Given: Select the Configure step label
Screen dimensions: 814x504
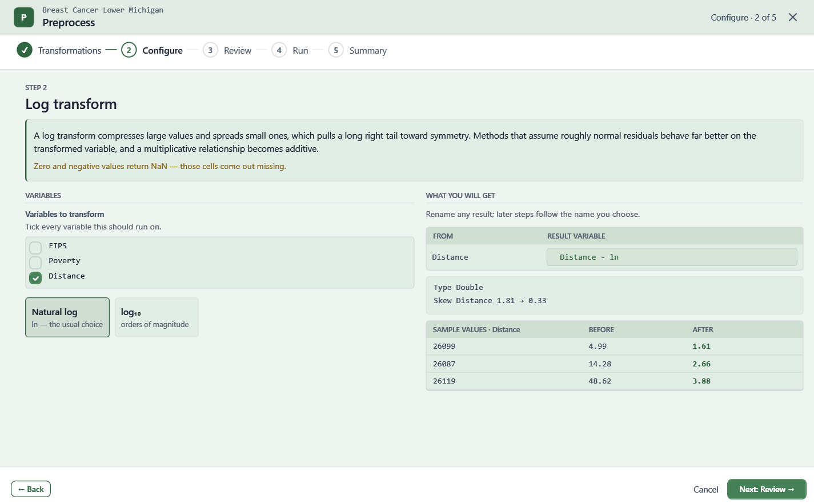Looking at the screenshot, I should click(162, 50).
